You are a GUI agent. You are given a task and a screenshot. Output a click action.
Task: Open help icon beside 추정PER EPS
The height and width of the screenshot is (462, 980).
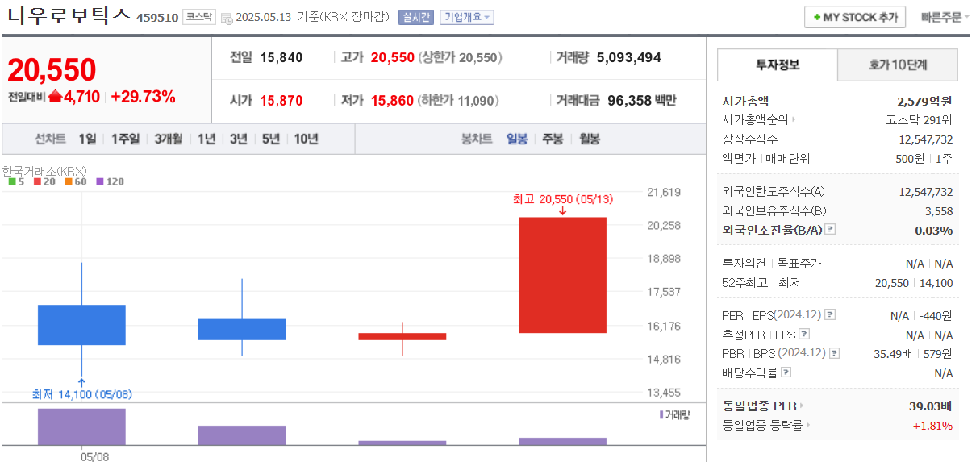tap(804, 334)
